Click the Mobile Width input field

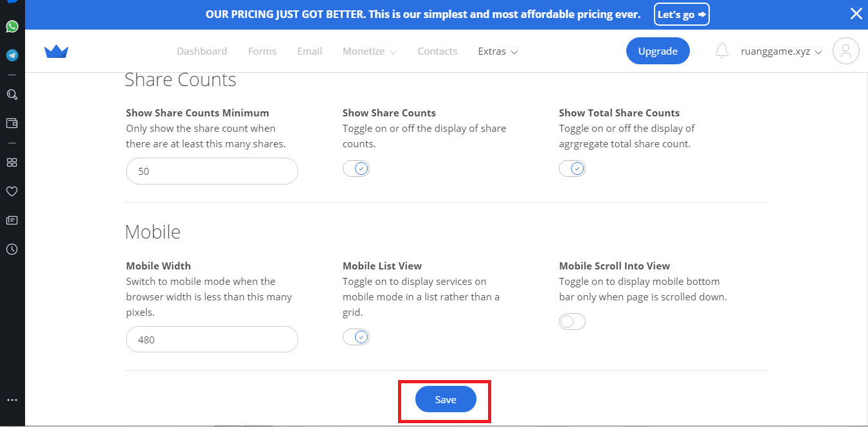pos(212,340)
